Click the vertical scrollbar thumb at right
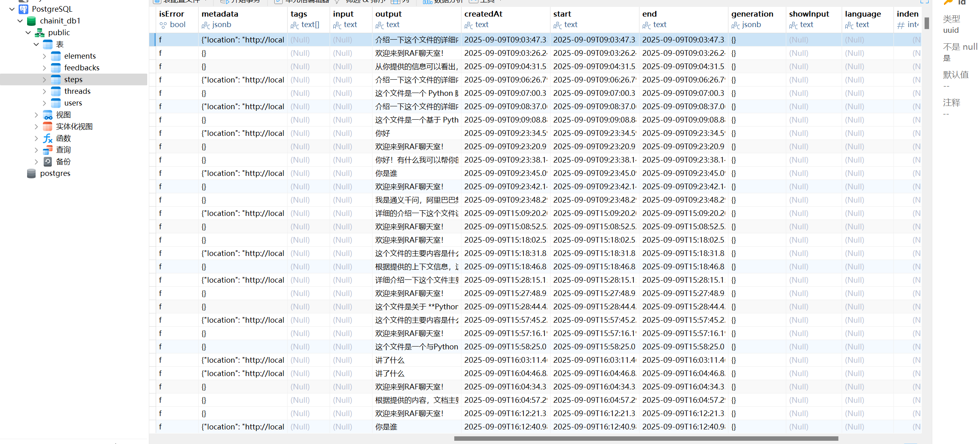This screenshot has height=444, width=980. click(926, 23)
